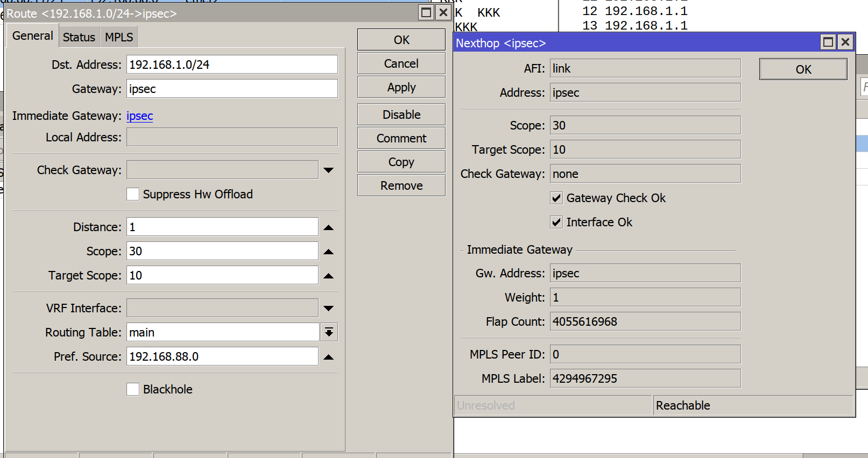Click OK in the Route window
Screen dimensions: 868x458
[x=401, y=40]
